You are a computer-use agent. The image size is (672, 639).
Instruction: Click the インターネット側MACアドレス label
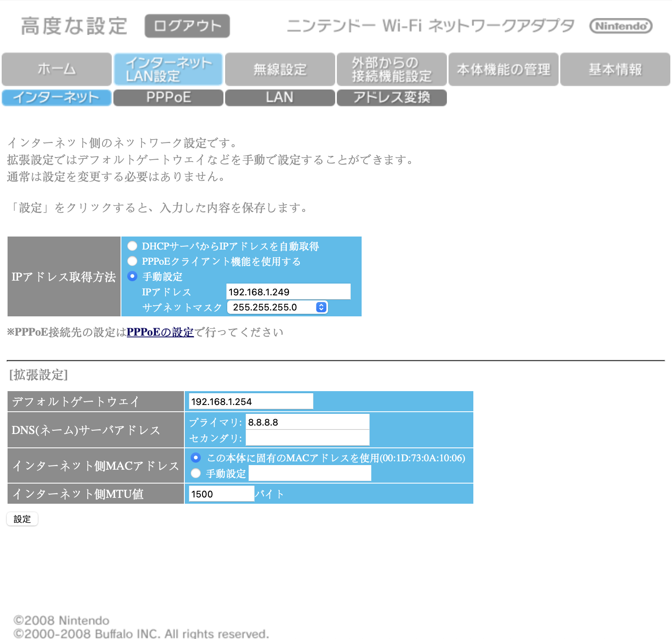pyautogui.click(x=96, y=465)
